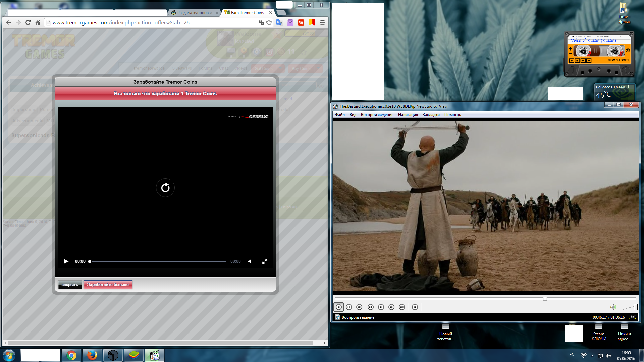
Task: Close the Раздача купонов tab
Action: point(217,13)
